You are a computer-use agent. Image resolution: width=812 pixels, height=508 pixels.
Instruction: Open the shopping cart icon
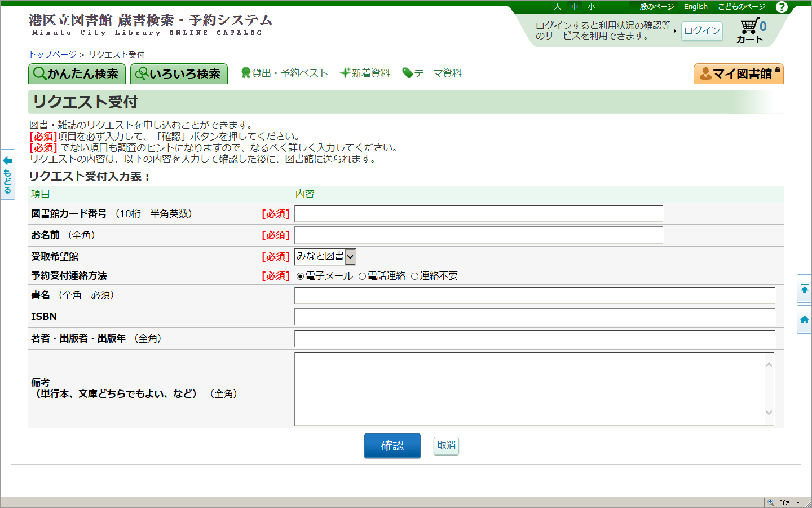pos(750,32)
